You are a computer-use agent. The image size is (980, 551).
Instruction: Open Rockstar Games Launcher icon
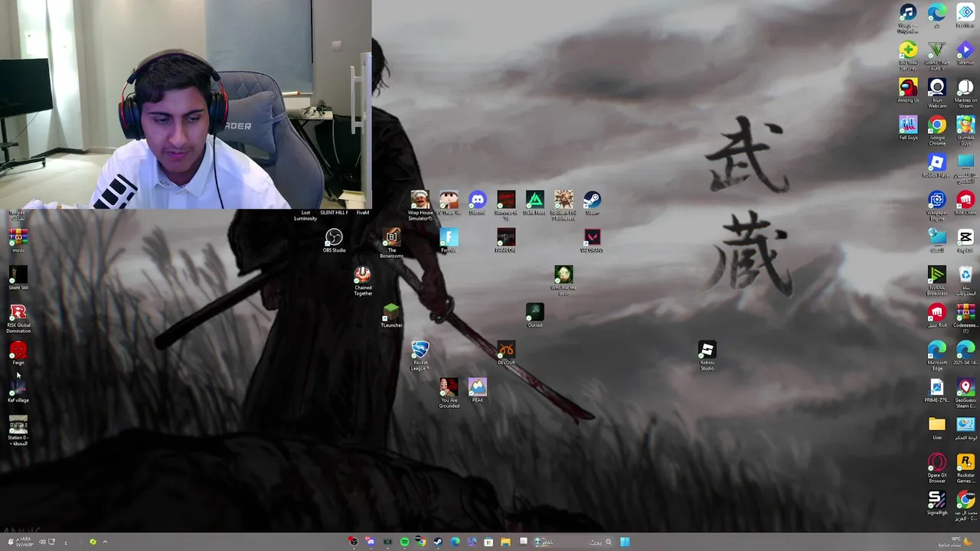click(x=965, y=468)
